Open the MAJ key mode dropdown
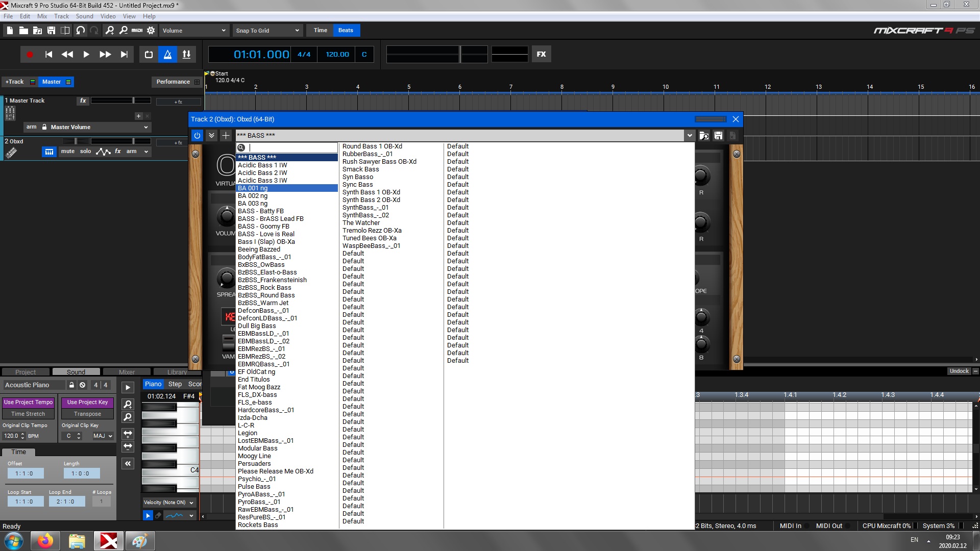Screen dimensions: 980x551 103,436
